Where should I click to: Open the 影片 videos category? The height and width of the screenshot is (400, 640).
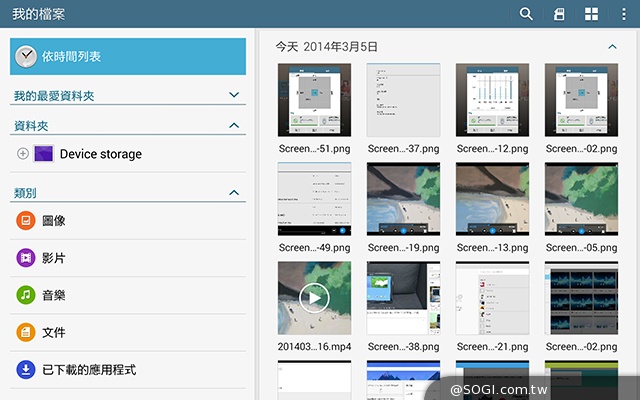tap(54, 258)
